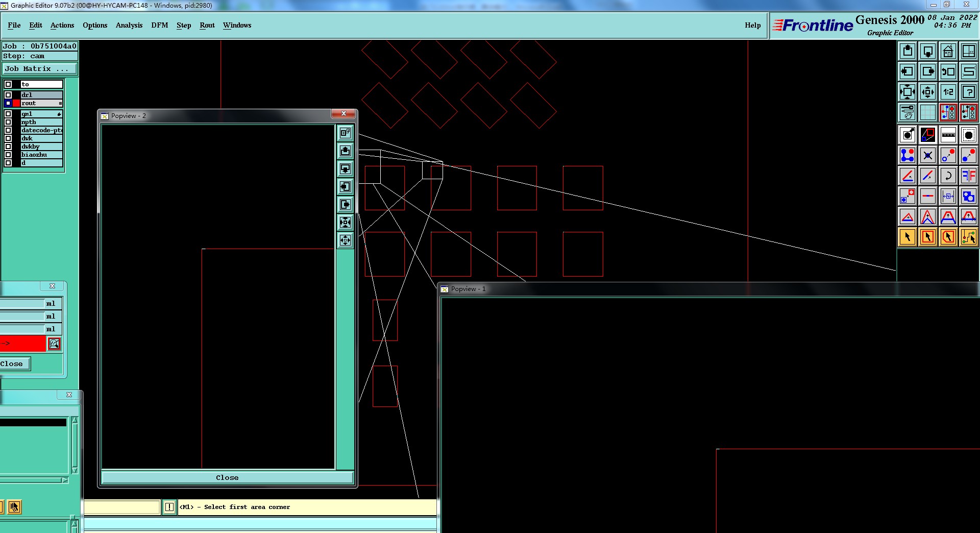This screenshot has height=533, width=980.
Task: Click the pan right icon in main toolbar
Action: coord(928,71)
